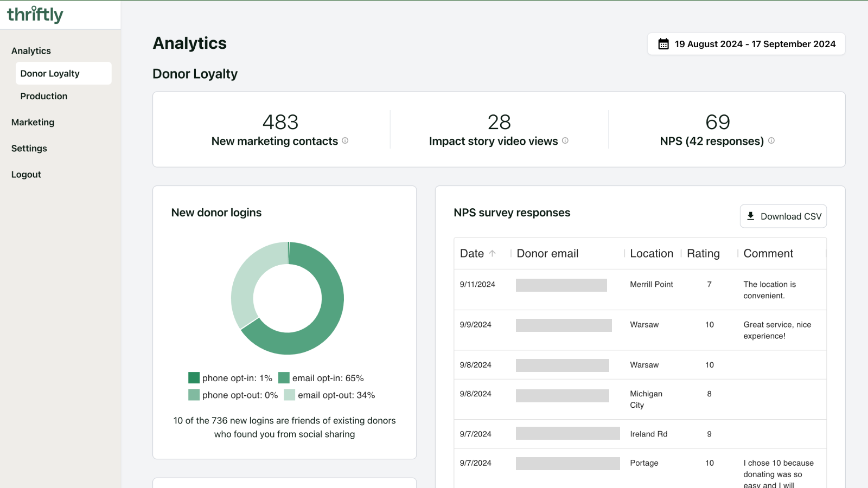Click the download arrow icon in Download CSV
Viewport: 868px width, 488px height.
(751, 216)
